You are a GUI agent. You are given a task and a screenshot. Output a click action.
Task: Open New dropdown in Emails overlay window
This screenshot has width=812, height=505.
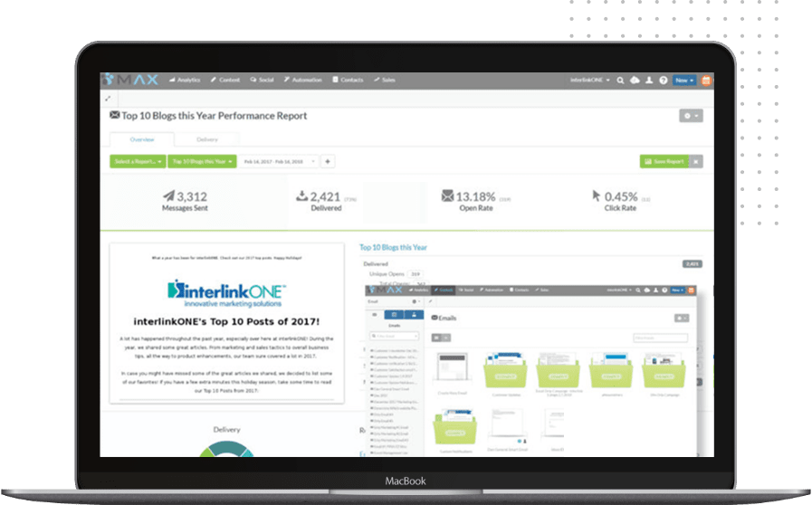tap(678, 291)
